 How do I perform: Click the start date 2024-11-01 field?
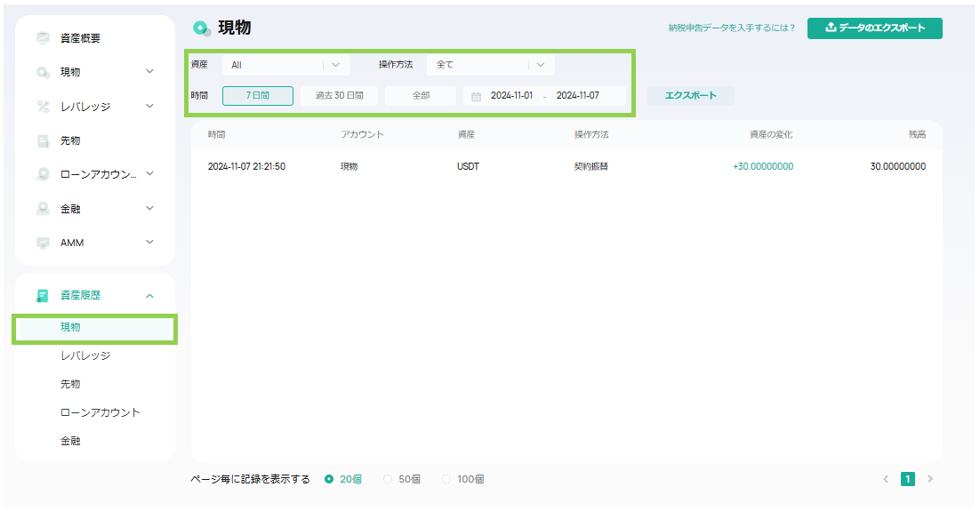[x=511, y=96]
